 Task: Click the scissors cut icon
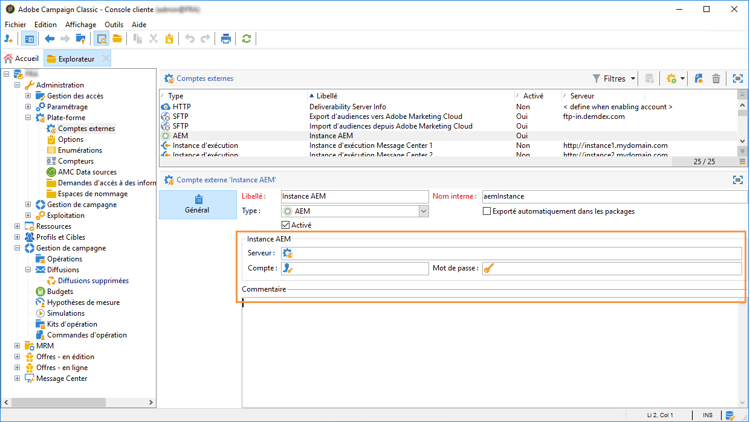coord(154,39)
